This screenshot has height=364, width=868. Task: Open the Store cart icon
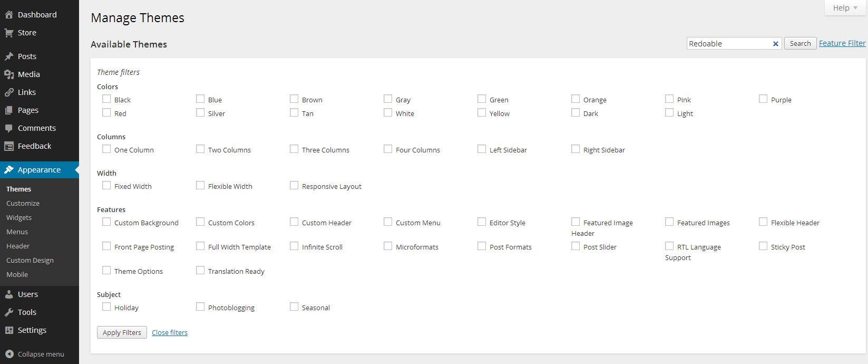tap(9, 33)
